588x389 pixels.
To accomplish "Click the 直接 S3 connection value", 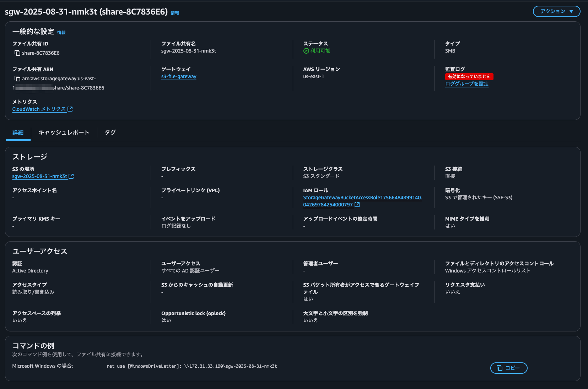I will click(450, 176).
